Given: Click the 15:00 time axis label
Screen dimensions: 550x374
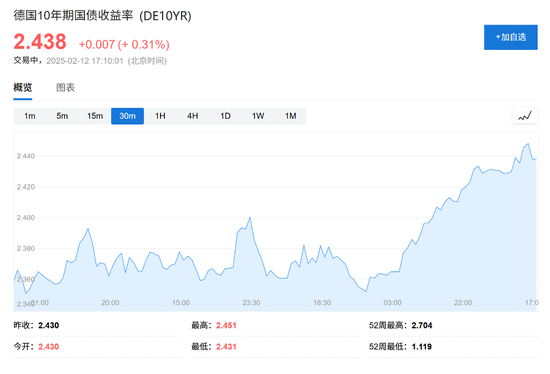Looking at the screenshot, I should [x=181, y=302].
